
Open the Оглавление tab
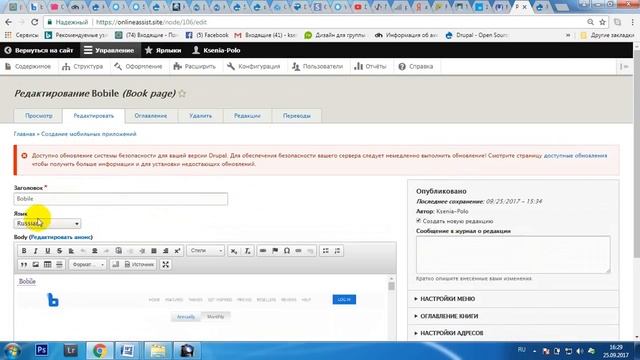[x=151, y=116]
